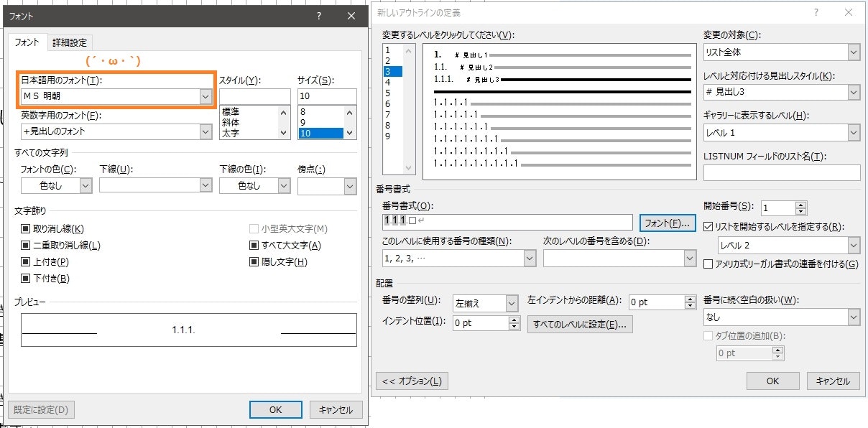The height and width of the screenshot is (428, 868).
Task: Click the インデント位置 value field
Action: 481,323
